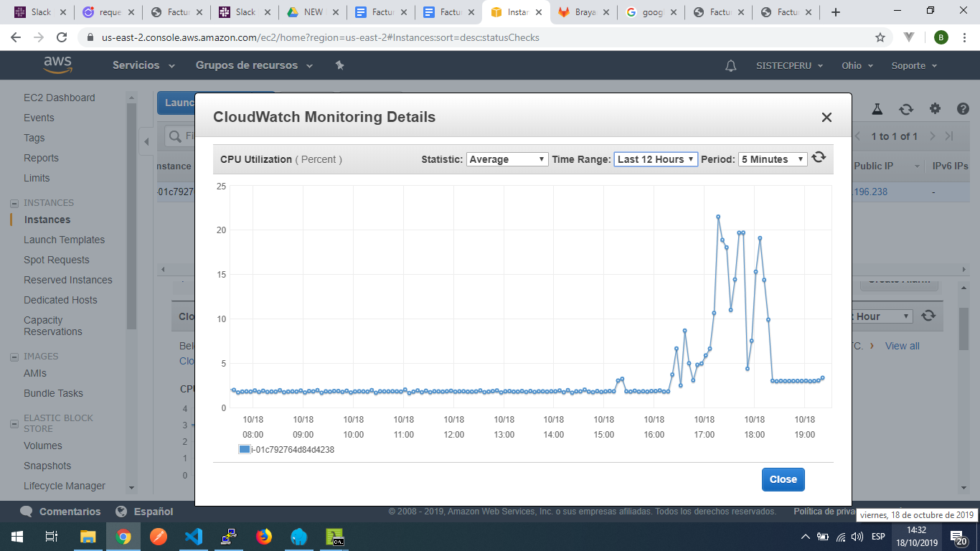The height and width of the screenshot is (551, 980).
Task: Open the EC2 settings gear icon
Action: coord(935,109)
